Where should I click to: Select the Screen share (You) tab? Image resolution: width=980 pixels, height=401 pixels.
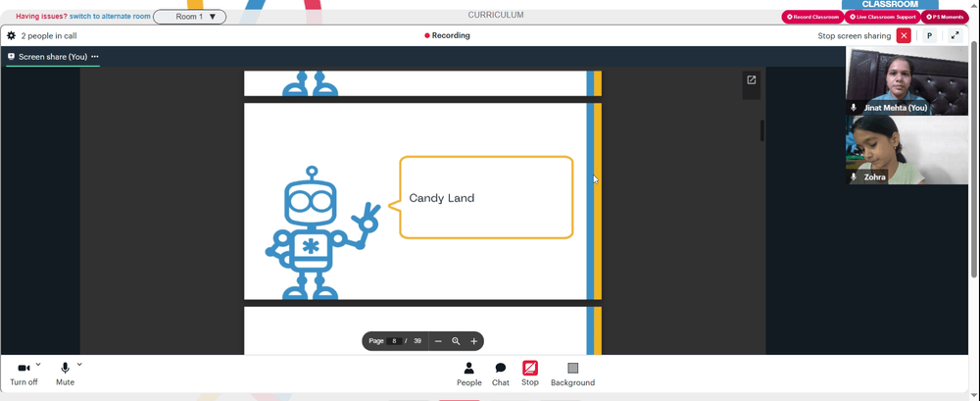[x=53, y=56]
